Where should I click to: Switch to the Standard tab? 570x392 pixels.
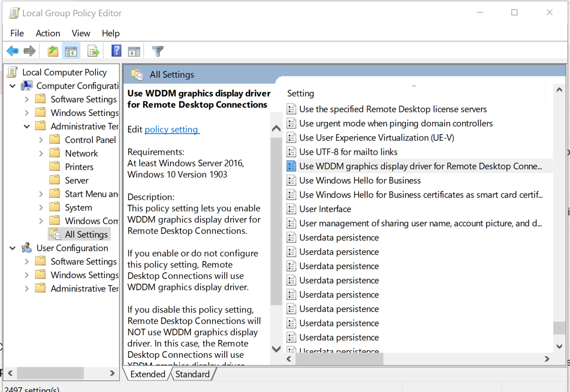pyautogui.click(x=192, y=374)
